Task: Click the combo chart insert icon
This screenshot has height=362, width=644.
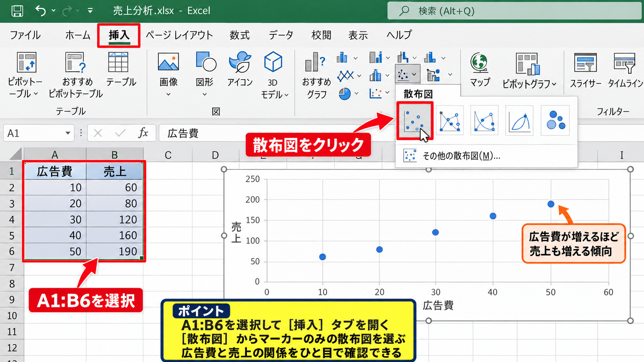Action: click(x=434, y=75)
